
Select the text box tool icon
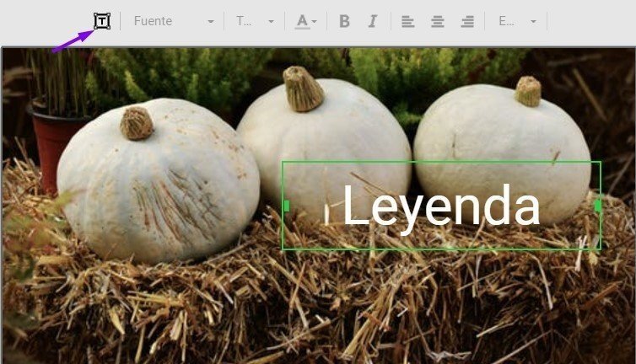point(101,21)
